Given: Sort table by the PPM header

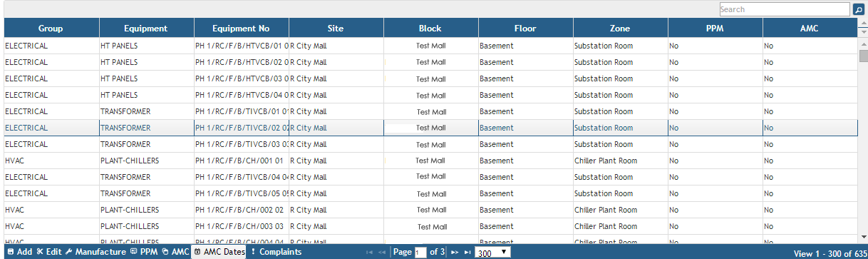Looking at the screenshot, I should tap(715, 29).
